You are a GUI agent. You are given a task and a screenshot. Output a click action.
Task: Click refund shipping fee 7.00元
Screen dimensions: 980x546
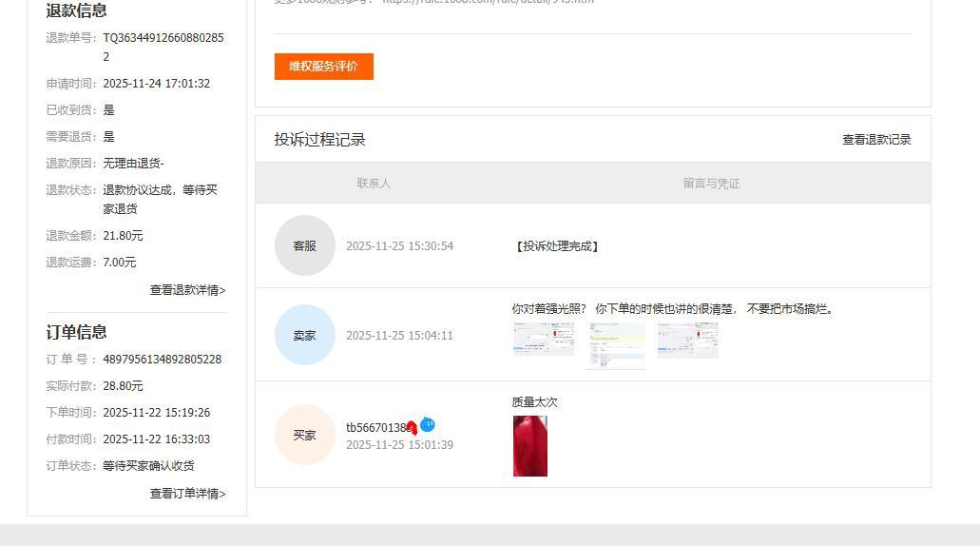[120, 262]
